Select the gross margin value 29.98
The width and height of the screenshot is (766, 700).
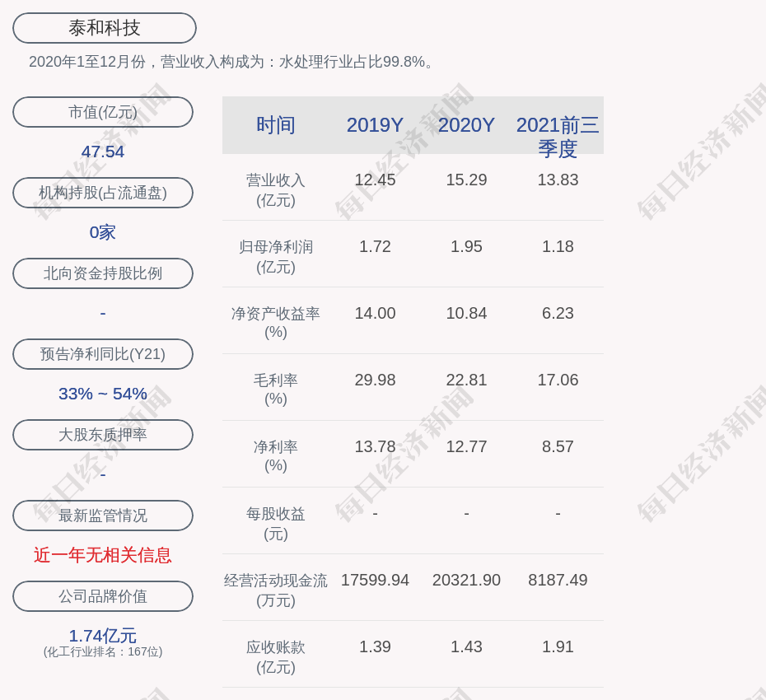click(376, 380)
